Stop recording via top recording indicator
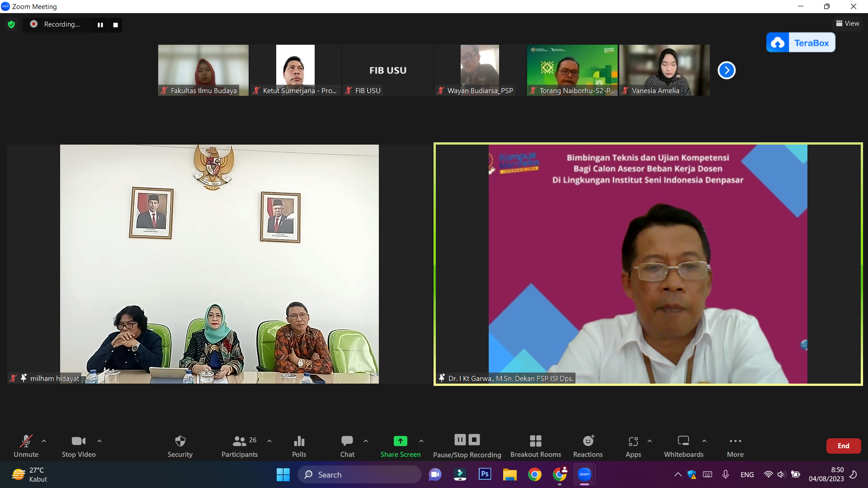The width and height of the screenshot is (868, 488). pos(116,25)
